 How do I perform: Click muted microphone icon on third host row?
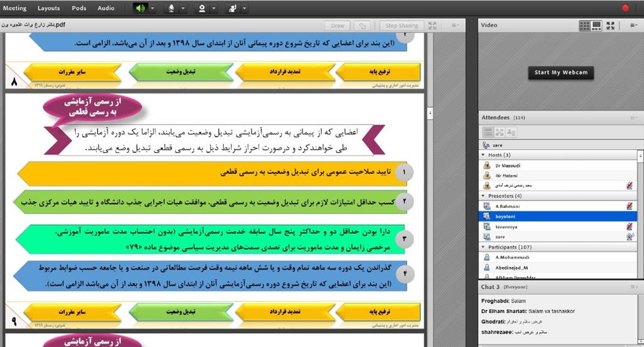point(630,185)
